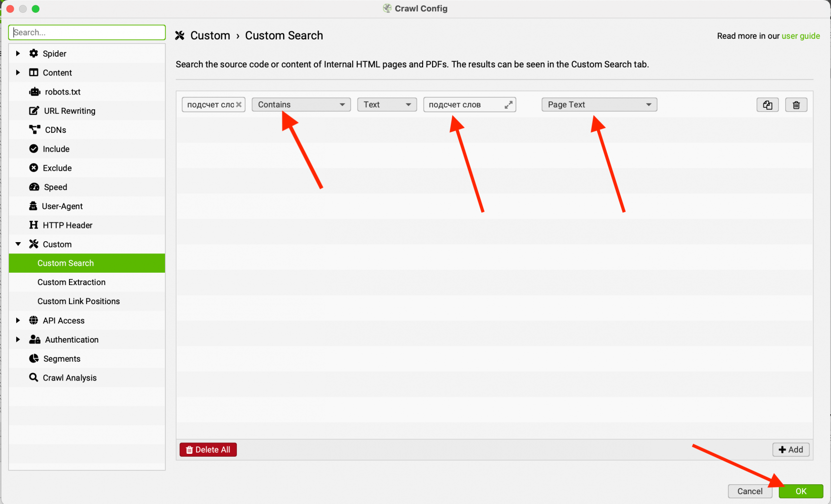This screenshot has width=831, height=504.
Task: Click the trash icon to delete the search row
Action: click(796, 105)
